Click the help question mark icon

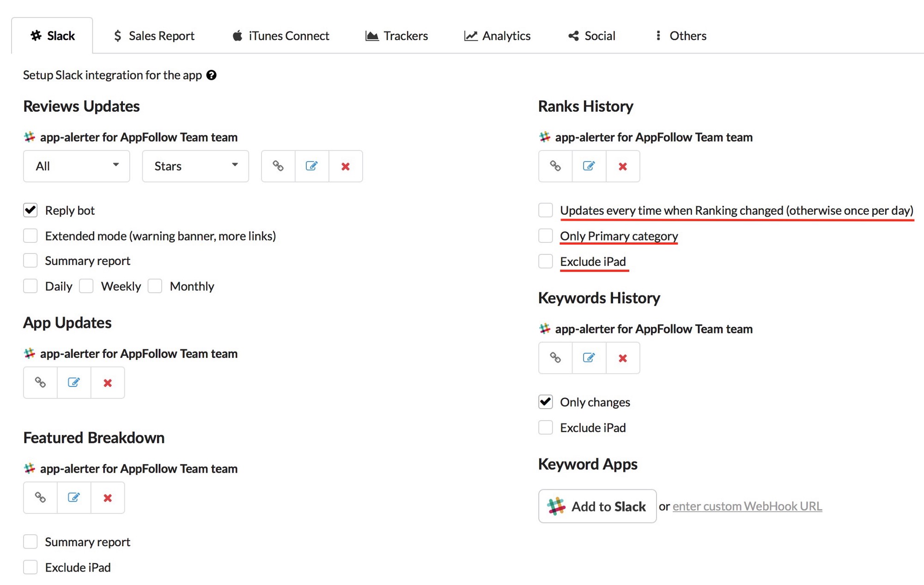click(x=211, y=75)
